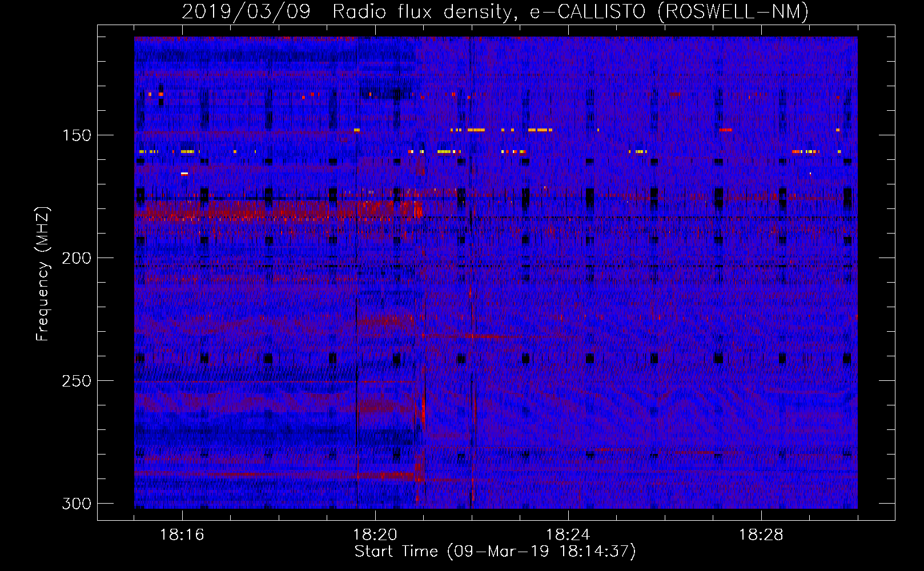Click the 300 frequency tick label
The width and height of the screenshot is (924, 571).
(77, 504)
